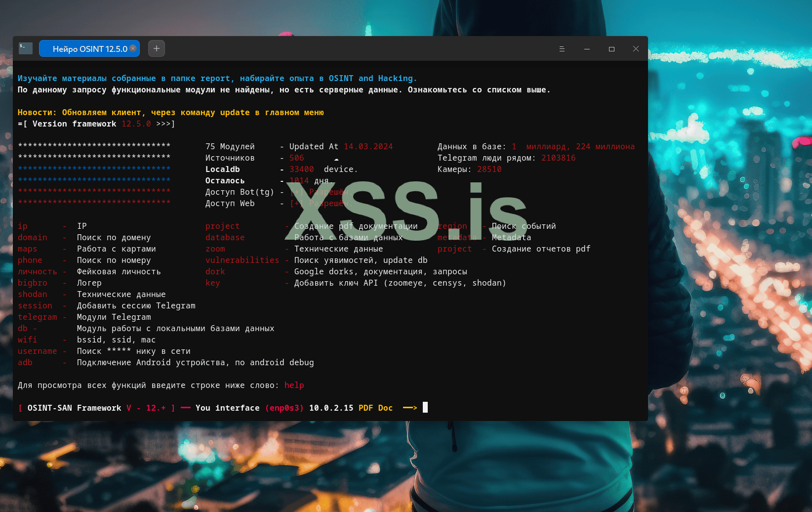Click the 'Новости' news line
Screen dimensions: 812x512
(x=171, y=112)
